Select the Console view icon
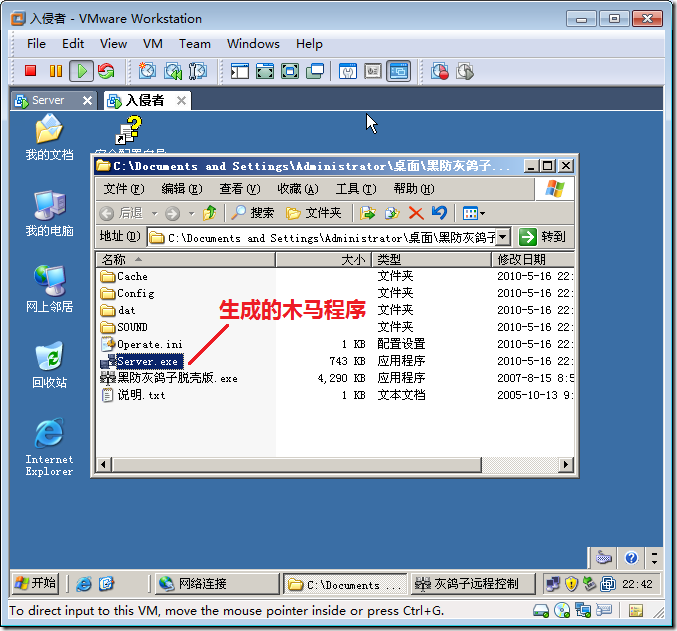Image resolution: width=677 pixels, height=631 pixels. point(399,71)
